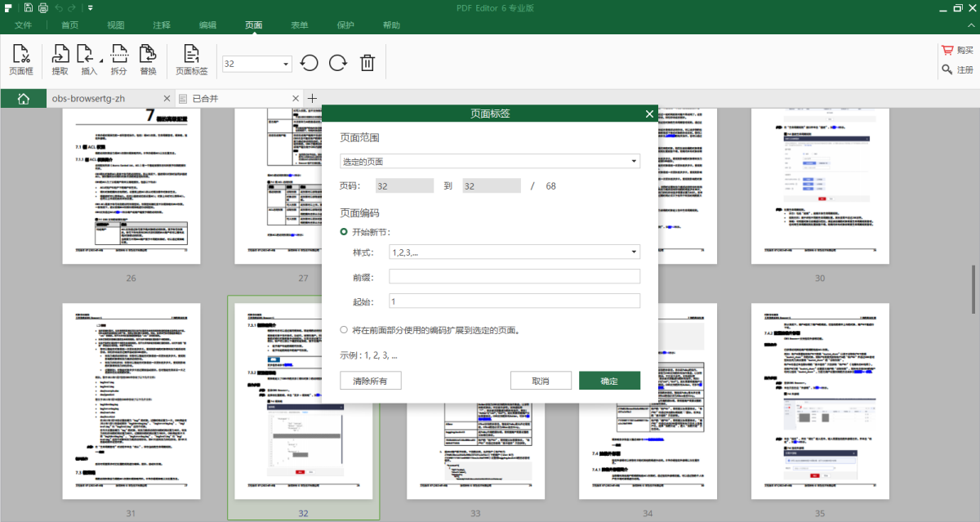Rotate the page counterclockwise
This screenshot has width=980, height=522.
pos(309,62)
